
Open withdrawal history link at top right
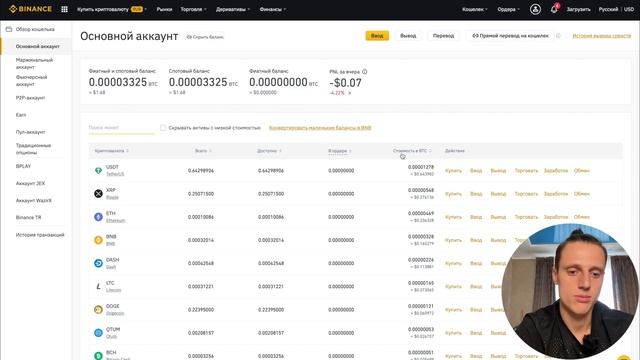point(602,36)
